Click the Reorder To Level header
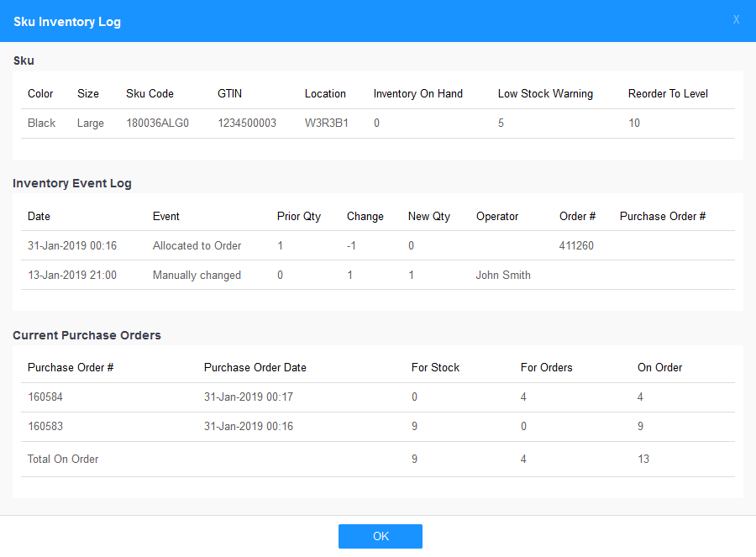 click(668, 94)
